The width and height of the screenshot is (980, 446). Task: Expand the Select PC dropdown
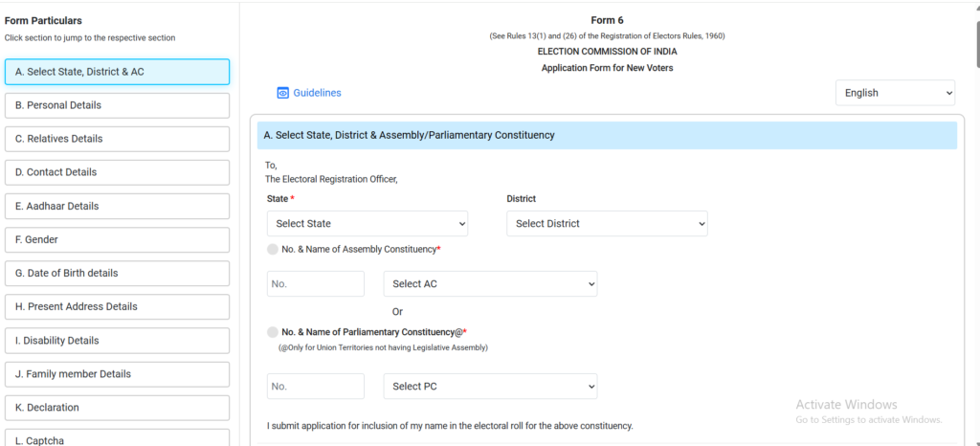(490, 387)
